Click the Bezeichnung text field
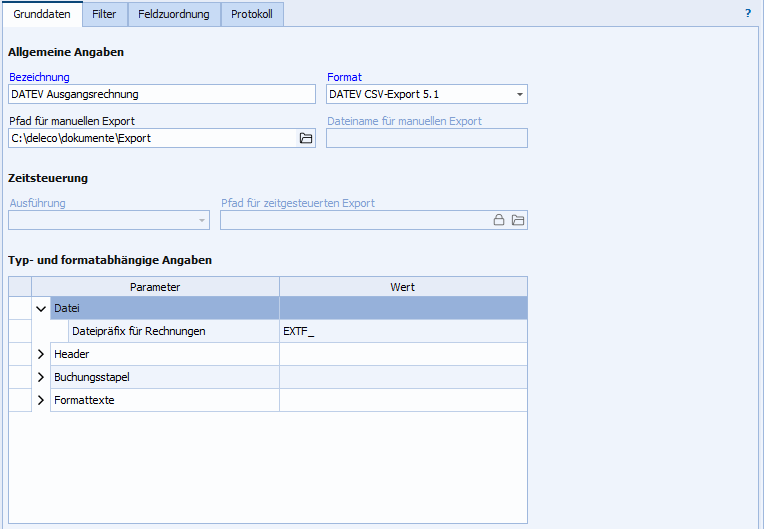Viewport: 766px width, 529px height. pyautogui.click(x=160, y=94)
